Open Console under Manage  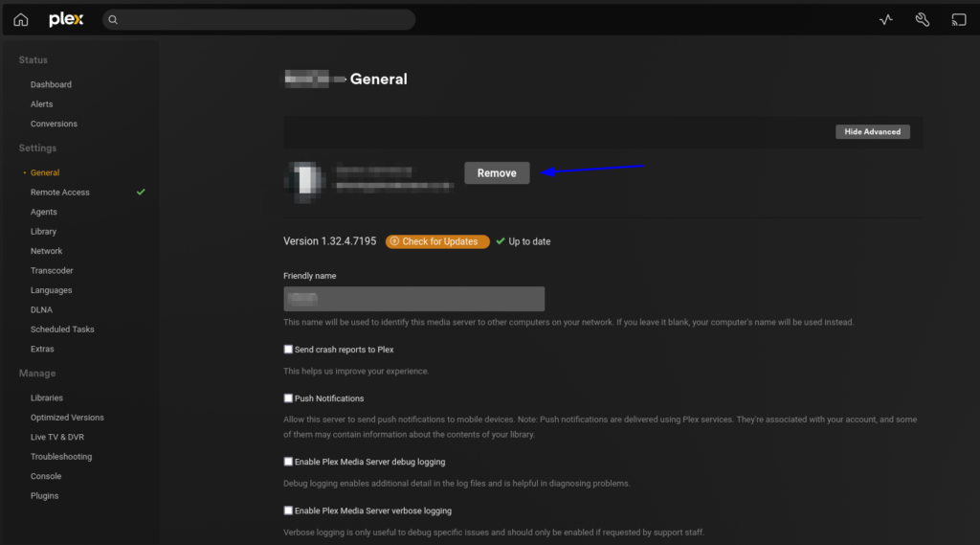tap(46, 476)
